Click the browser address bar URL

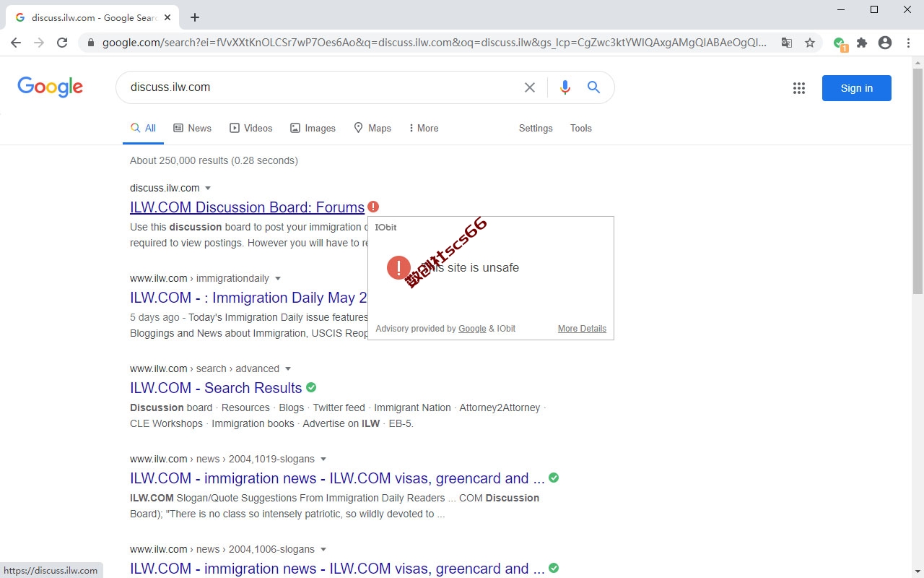pos(435,43)
